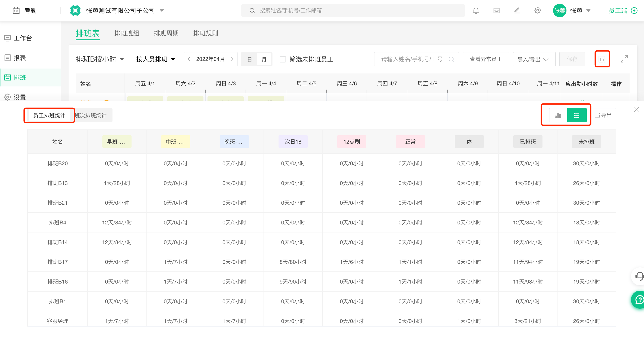
Task: Open the 排班周期 tab
Action: click(166, 33)
